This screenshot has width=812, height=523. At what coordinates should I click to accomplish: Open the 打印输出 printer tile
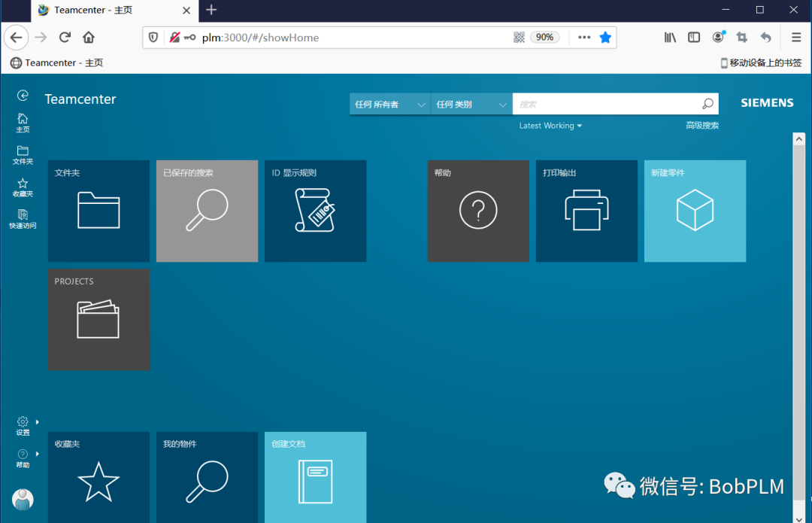tap(586, 211)
